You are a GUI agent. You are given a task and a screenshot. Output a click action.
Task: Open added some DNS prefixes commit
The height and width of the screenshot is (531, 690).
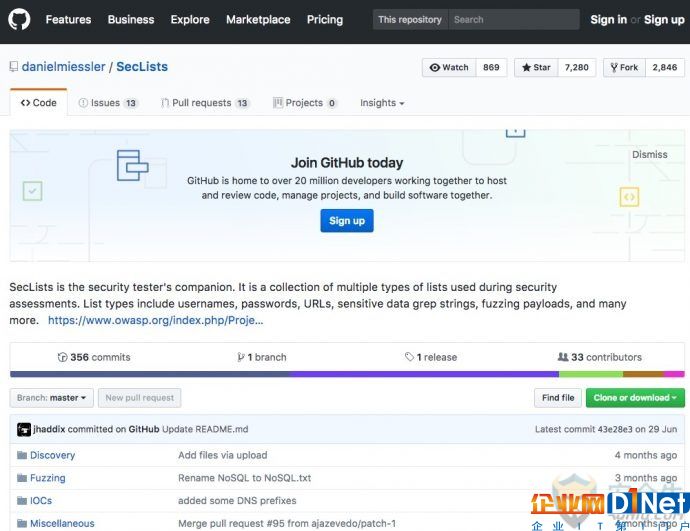click(x=237, y=501)
